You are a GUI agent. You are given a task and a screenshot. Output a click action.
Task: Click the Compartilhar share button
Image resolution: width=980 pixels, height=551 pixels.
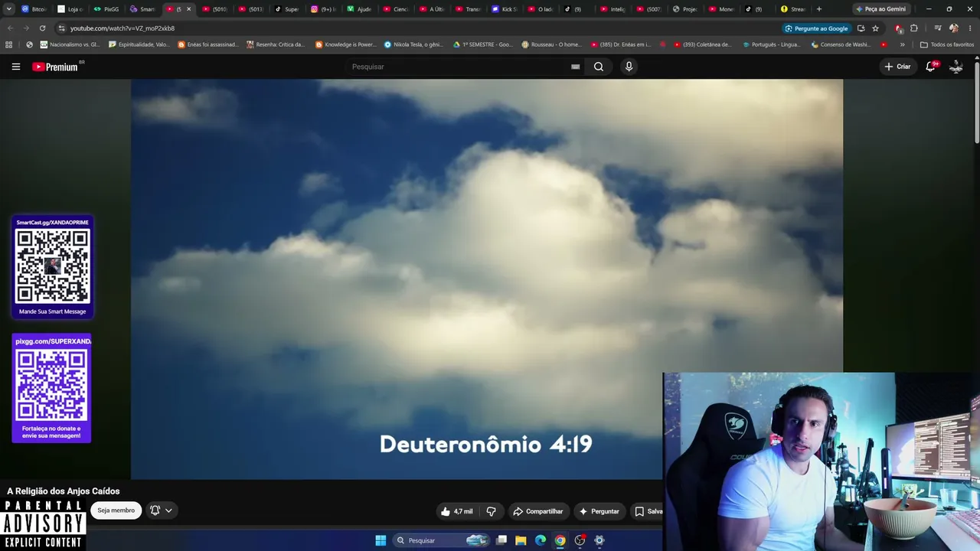[x=538, y=511]
